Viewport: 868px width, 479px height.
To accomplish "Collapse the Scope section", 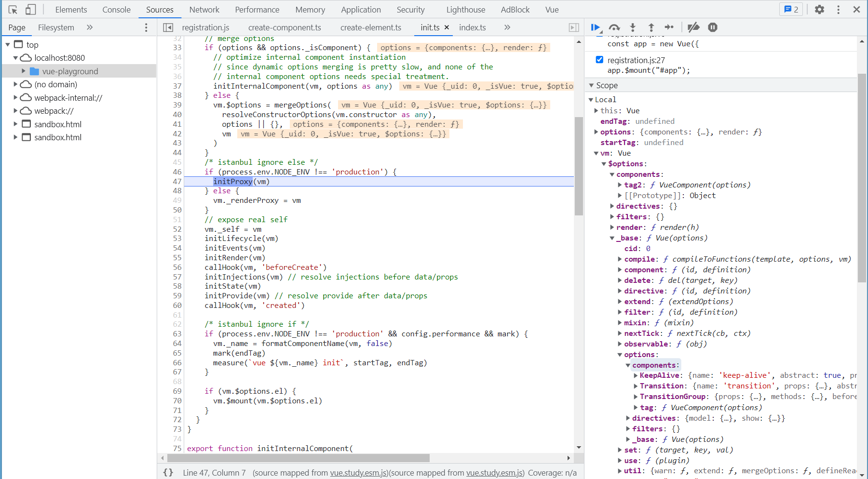I will [x=592, y=85].
